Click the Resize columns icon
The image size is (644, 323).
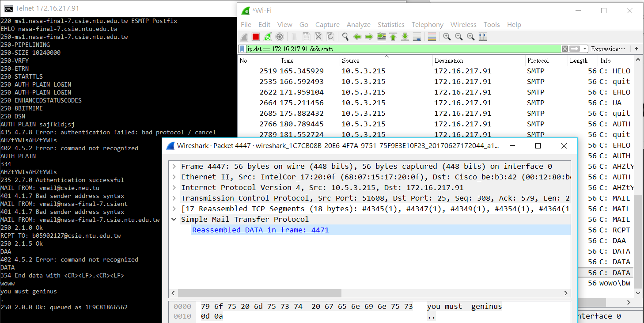(483, 37)
